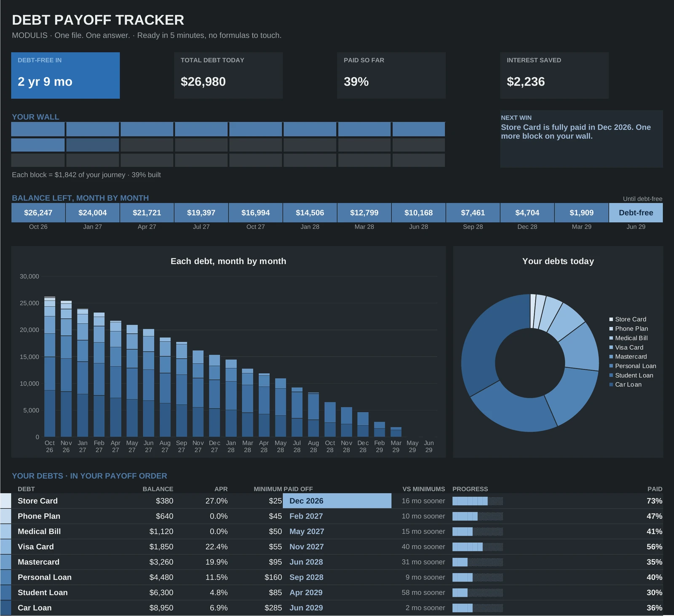Open the DEBT-FREE IN summary card
The height and width of the screenshot is (616, 674).
(x=65, y=75)
